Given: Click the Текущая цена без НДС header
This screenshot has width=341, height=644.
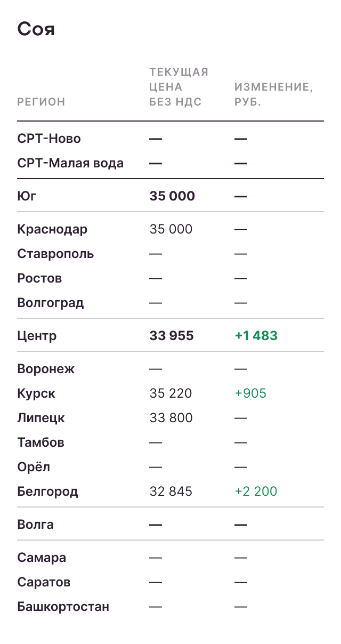Looking at the screenshot, I should click(x=178, y=87).
